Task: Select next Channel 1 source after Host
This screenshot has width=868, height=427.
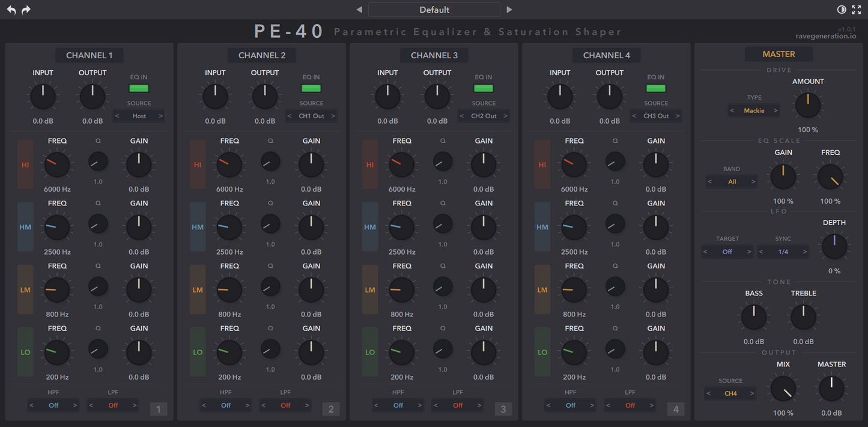Action: (160, 116)
